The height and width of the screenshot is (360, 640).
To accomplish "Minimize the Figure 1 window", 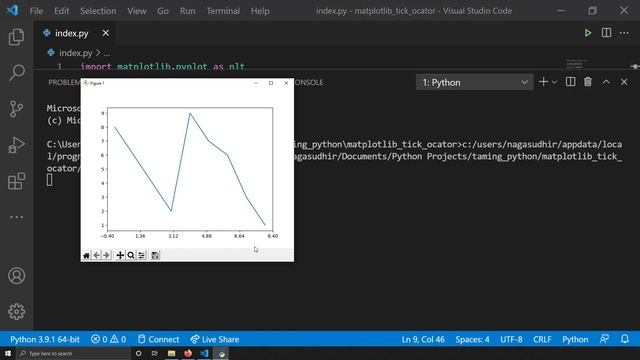I will coord(256,83).
